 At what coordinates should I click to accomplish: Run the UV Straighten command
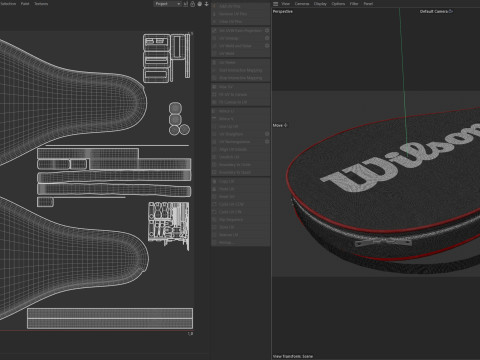tap(237, 134)
